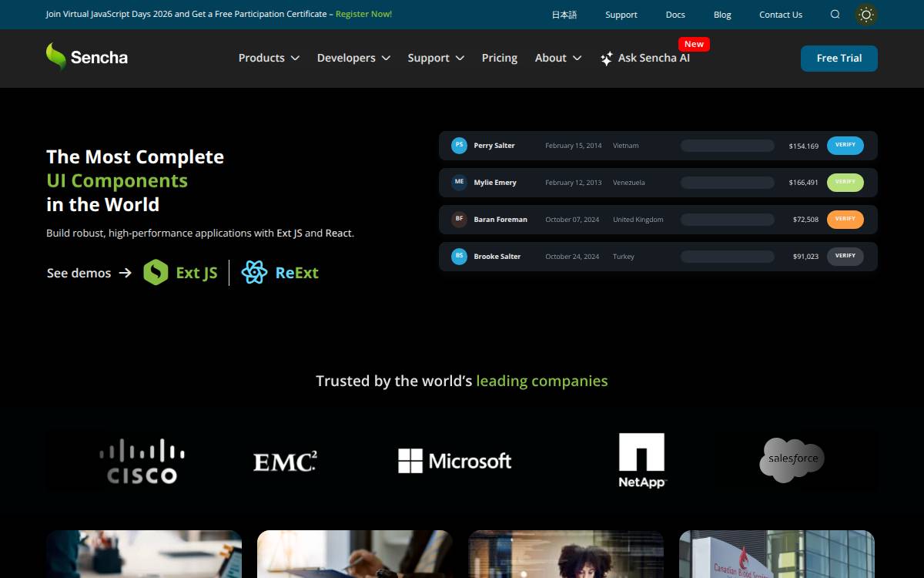Click the Trusted by the world's leading companies heading
Screen dimensions: 924x578
click(x=462, y=381)
